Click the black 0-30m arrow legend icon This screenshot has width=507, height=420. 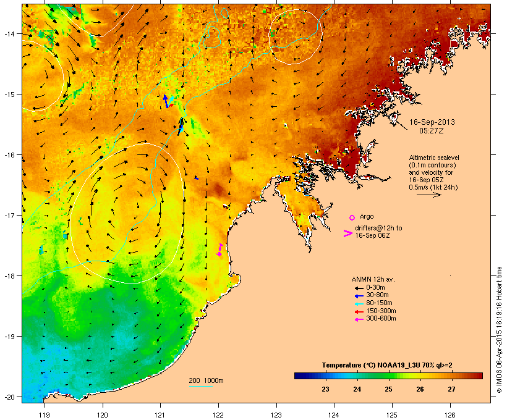click(x=359, y=288)
